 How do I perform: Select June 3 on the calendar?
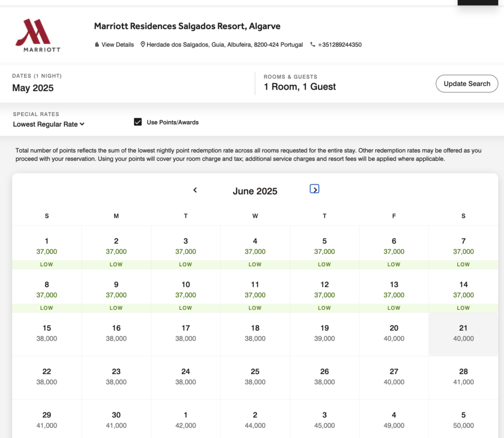pos(186,248)
